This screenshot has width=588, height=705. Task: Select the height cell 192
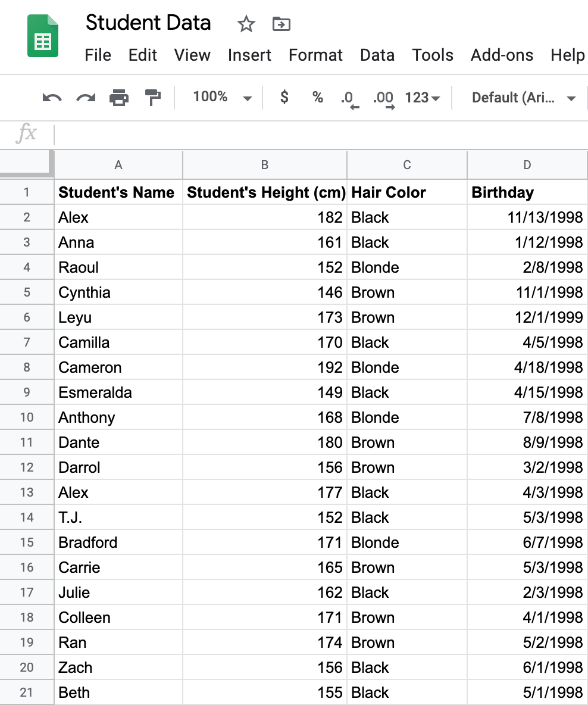pos(265,367)
